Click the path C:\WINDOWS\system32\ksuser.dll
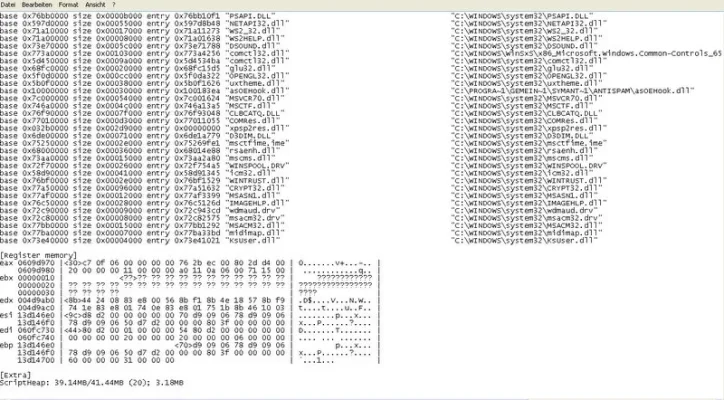Image resolution: width=724 pixels, height=400 pixels. (524, 240)
